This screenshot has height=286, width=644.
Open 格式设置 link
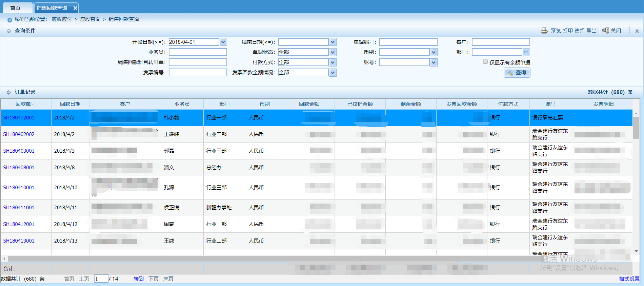tap(629, 279)
